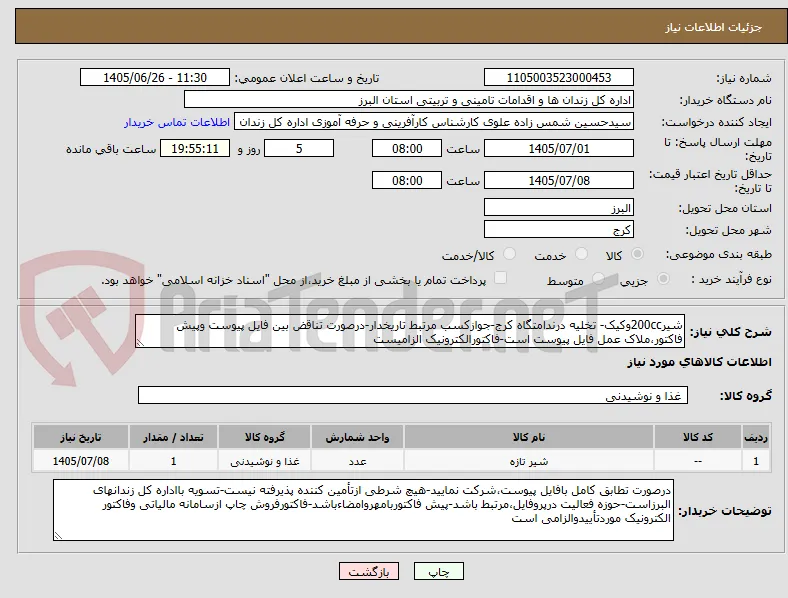788x598 pixels.
Task: Click the remaining days field showing 5
Action: 299,148
